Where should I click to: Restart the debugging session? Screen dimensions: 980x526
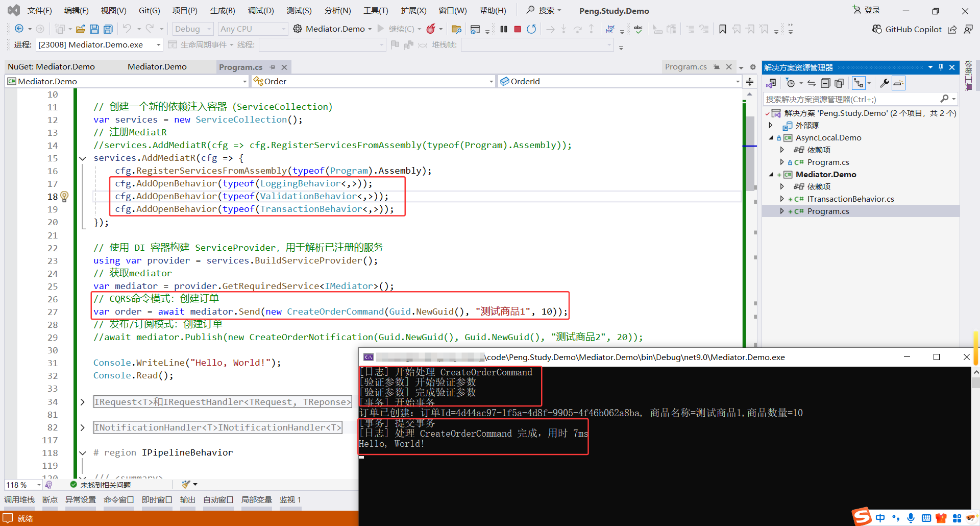coord(531,29)
